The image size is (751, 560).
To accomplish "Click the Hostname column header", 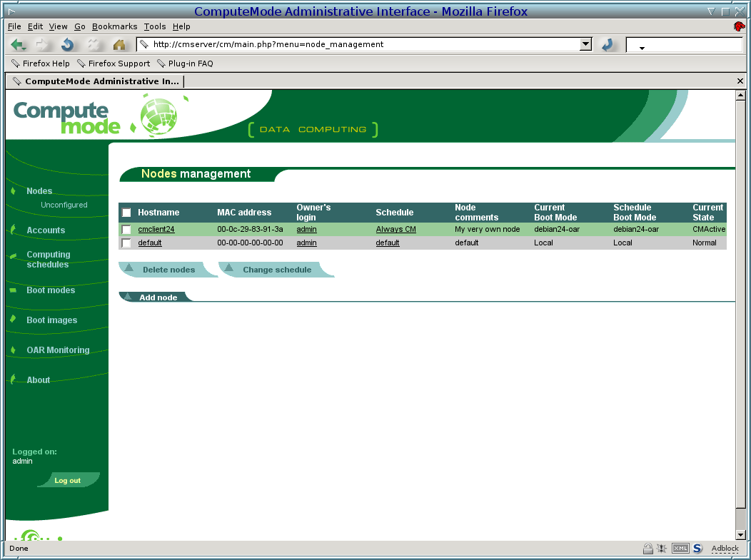I will pyautogui.click(x=158, y=213).
